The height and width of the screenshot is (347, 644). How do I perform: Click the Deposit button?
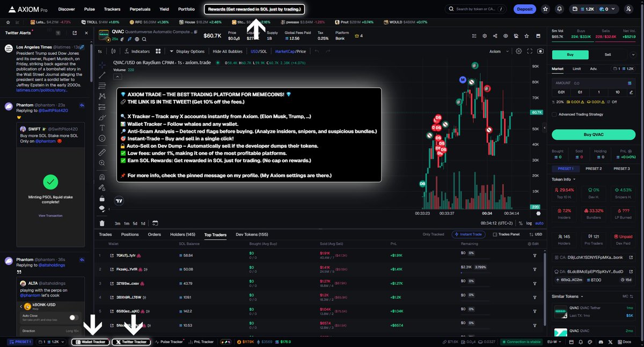(524, 9)
